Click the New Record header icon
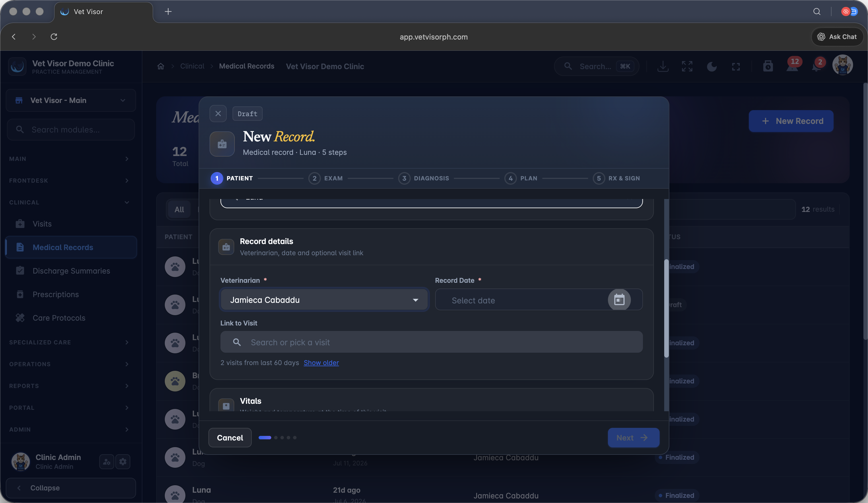Image resolution: width=868 pixels, height=503 pixels. pos(222,144)
